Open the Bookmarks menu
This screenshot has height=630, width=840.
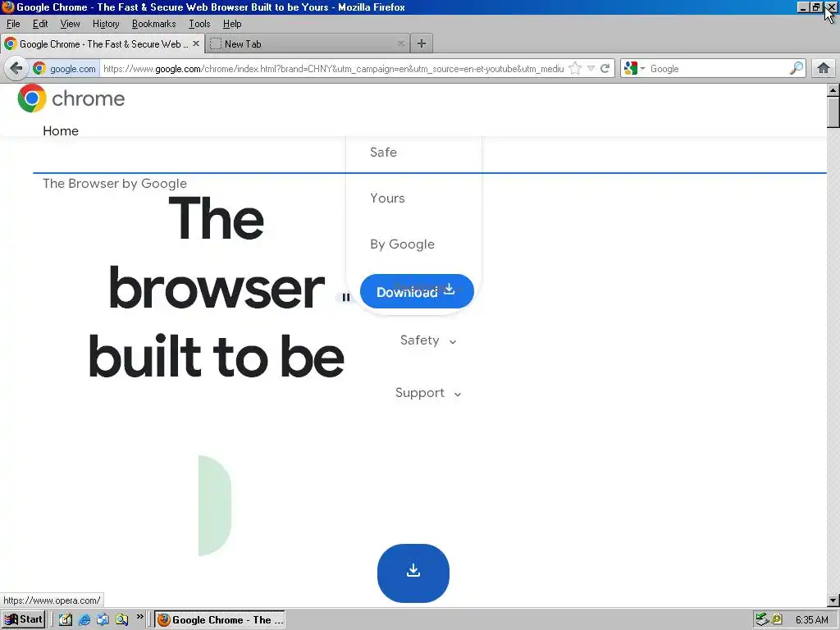(x=153, y=24)
